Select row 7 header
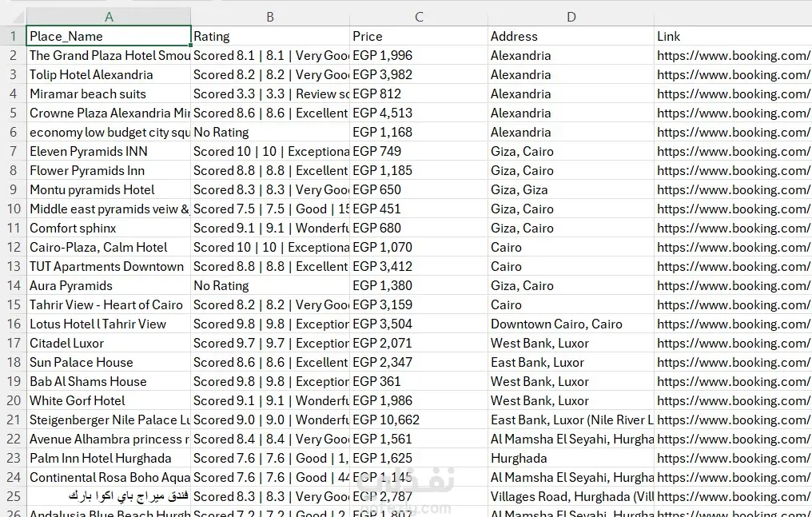 click(13, 151)
